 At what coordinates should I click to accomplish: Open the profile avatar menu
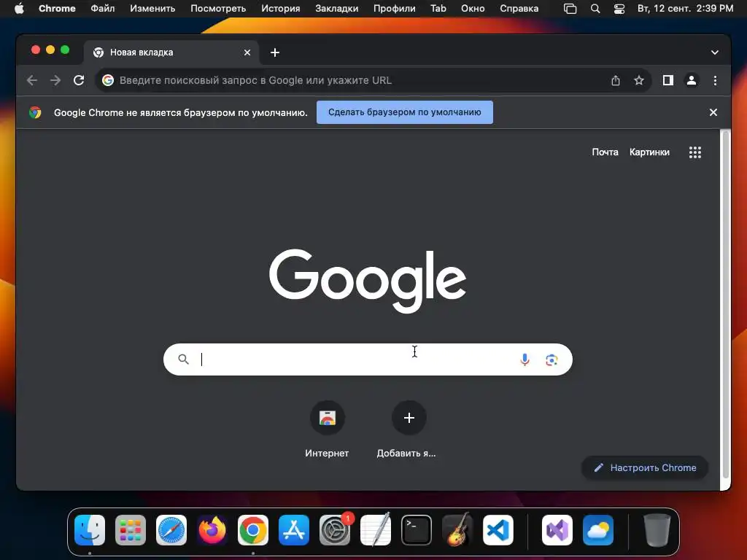[x=692, y=80]
